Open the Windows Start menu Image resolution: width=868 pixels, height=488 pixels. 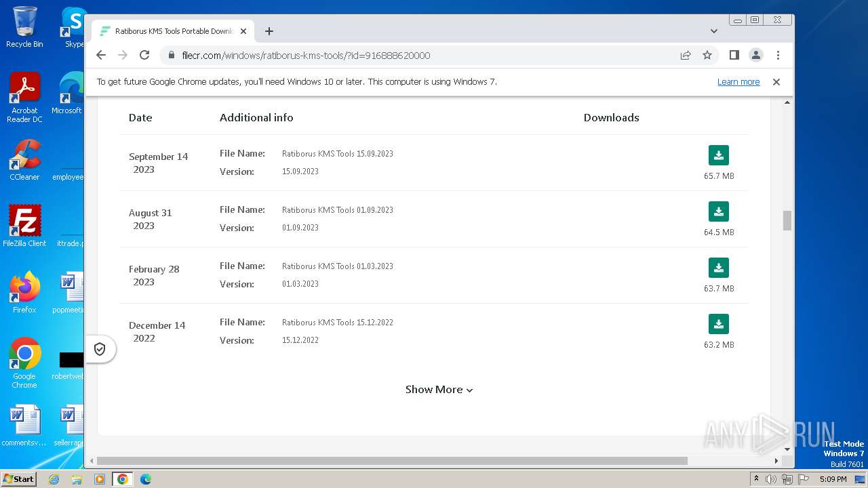[18, 479]
